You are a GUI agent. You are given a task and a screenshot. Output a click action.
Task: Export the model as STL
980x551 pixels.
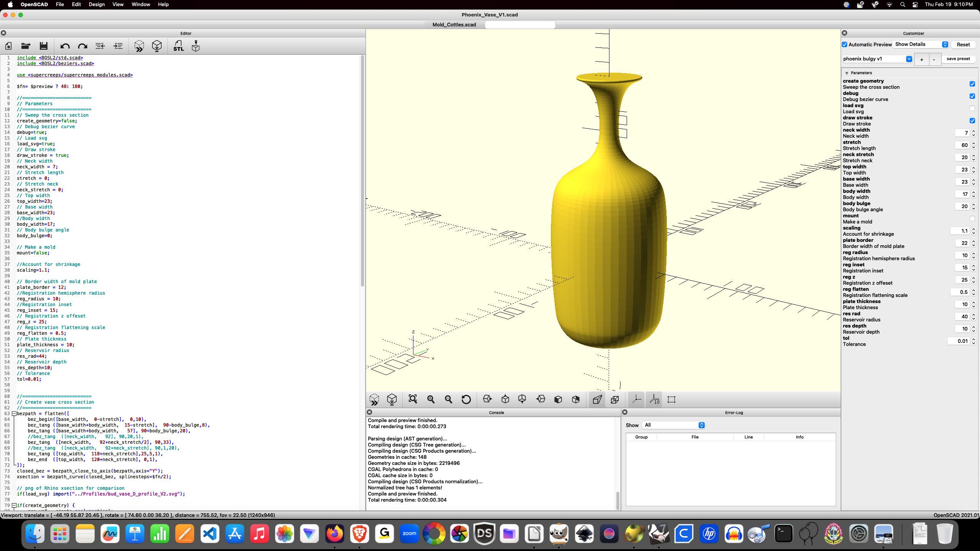(178, 46)
